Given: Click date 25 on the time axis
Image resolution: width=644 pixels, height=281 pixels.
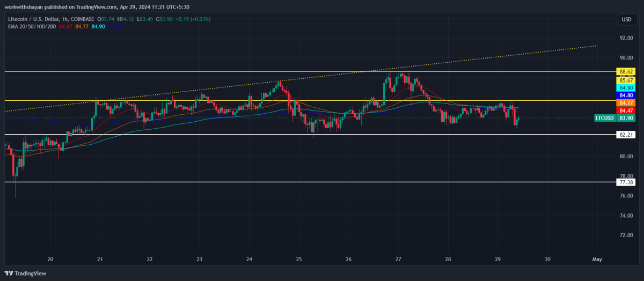Looking at the screenshot, I should point(299,259).
